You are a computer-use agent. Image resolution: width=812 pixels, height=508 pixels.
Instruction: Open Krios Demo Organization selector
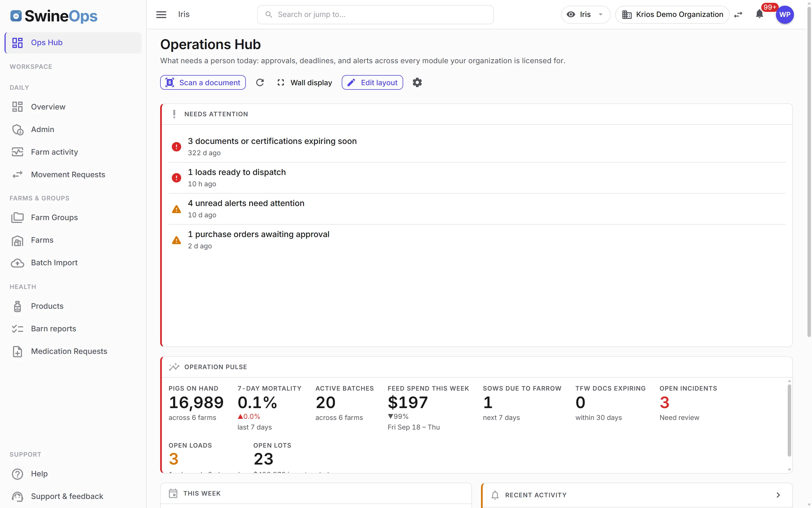pos(672,14)
